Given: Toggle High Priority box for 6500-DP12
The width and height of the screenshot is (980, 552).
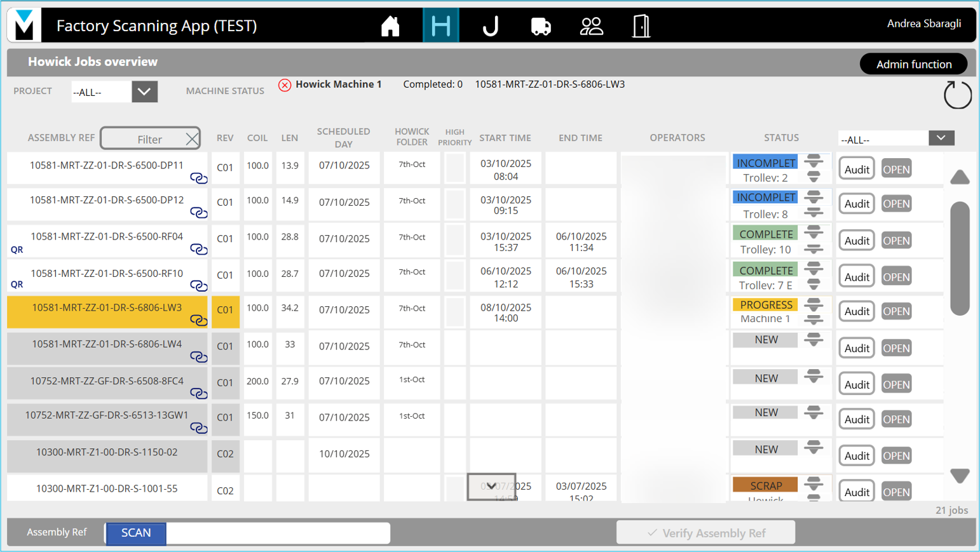Looking at the screenshot, I should [455, 204].
